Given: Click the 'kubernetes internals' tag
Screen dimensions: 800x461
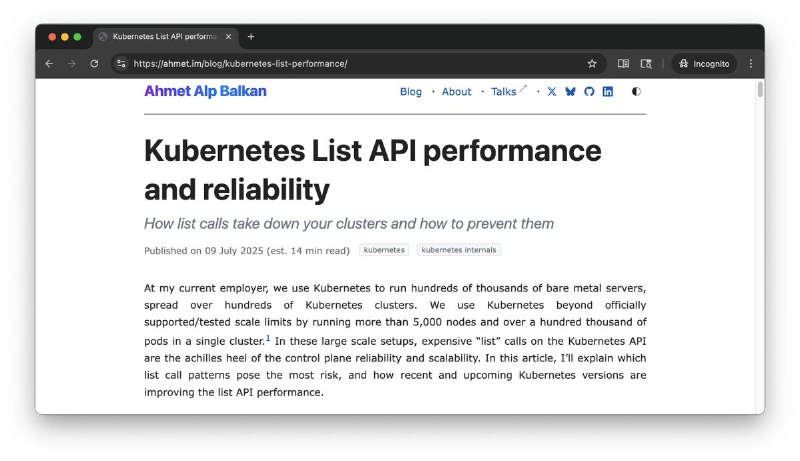Looking at the screenshot, I should click(x=458, y=250).
